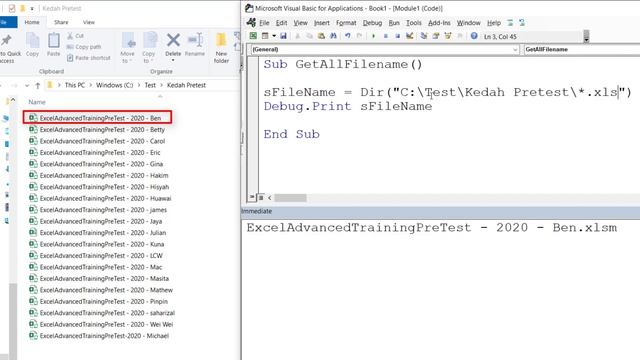640x360 pixels.
Task: Create a New folder from Explorer ribbon
Action: 221,48
